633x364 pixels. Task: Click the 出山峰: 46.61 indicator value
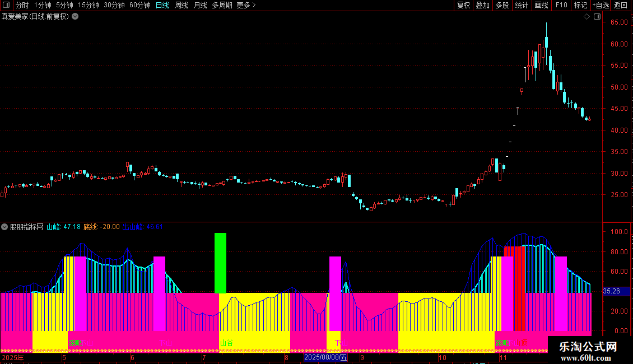pos(142,227)
